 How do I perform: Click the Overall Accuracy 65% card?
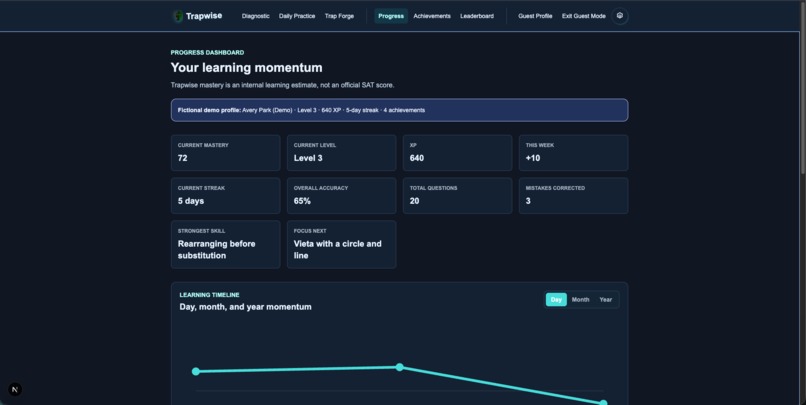(x=341, y=195)
